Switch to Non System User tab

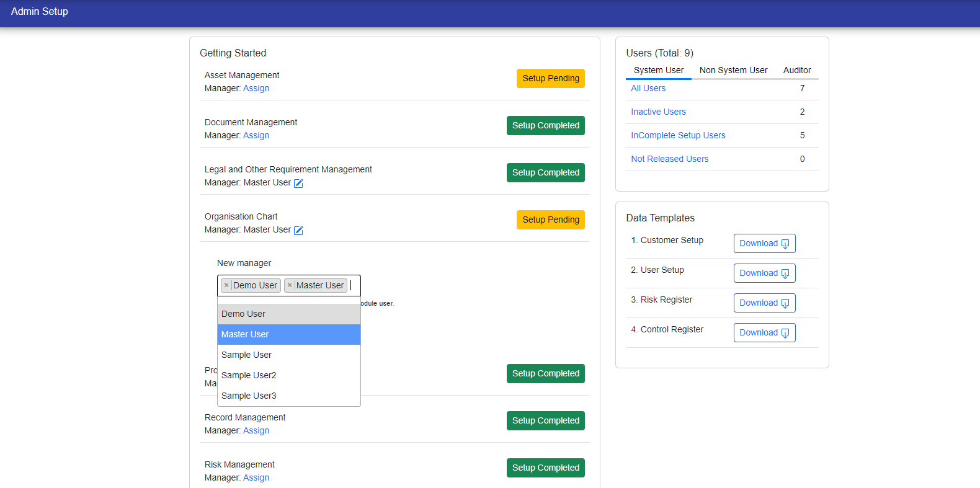click(x=733, y=70)
